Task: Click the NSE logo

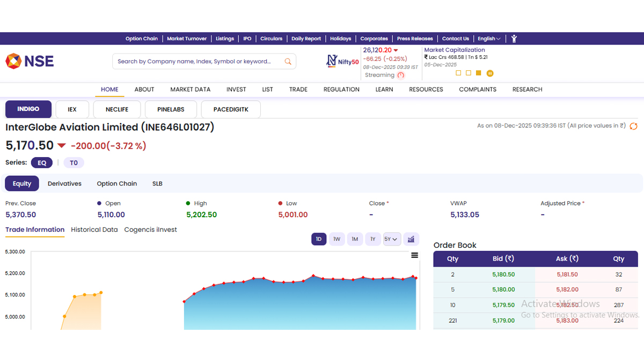Action: (30, 61)
